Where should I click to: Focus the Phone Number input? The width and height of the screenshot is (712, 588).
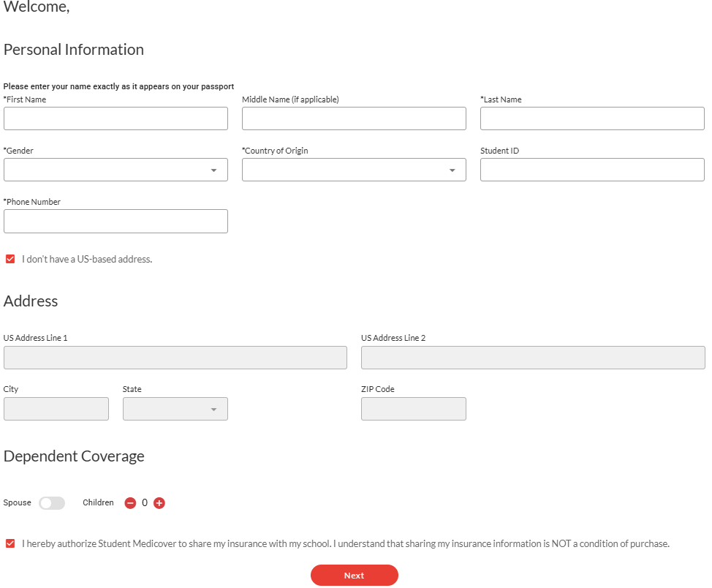115,222
